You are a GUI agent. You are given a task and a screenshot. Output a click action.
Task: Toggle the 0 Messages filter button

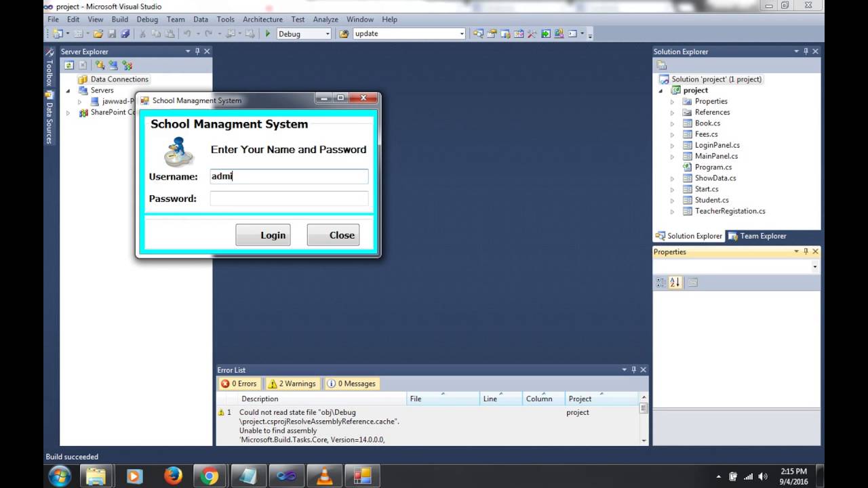click(x=352, y=384)
